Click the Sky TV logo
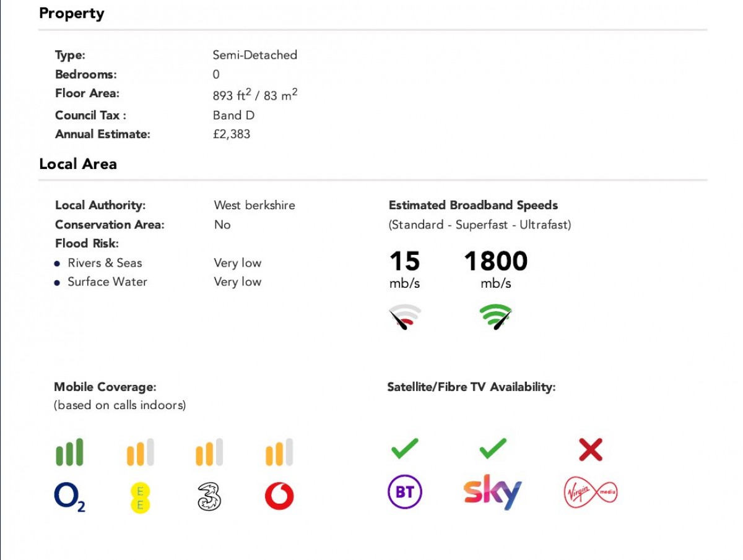The height and width of the screenshot is (560, 743). coord(492,493)
